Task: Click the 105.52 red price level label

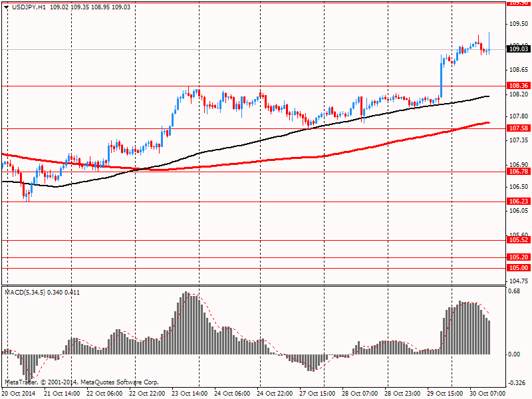Action: [x=518, y=240]
